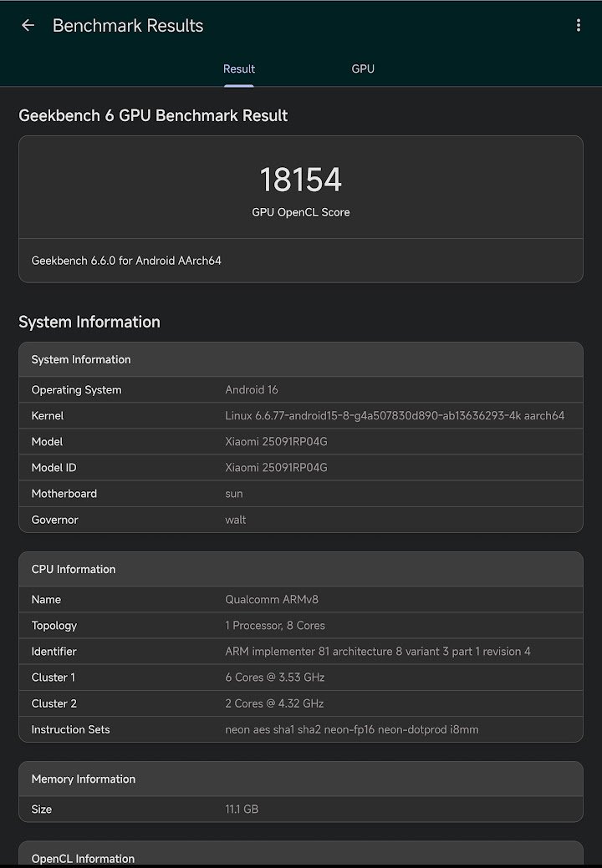Select the 11.1 GB memory size value
Viewport: 602px width, 868px height.
pyautogui.click(x=242, y=810)
